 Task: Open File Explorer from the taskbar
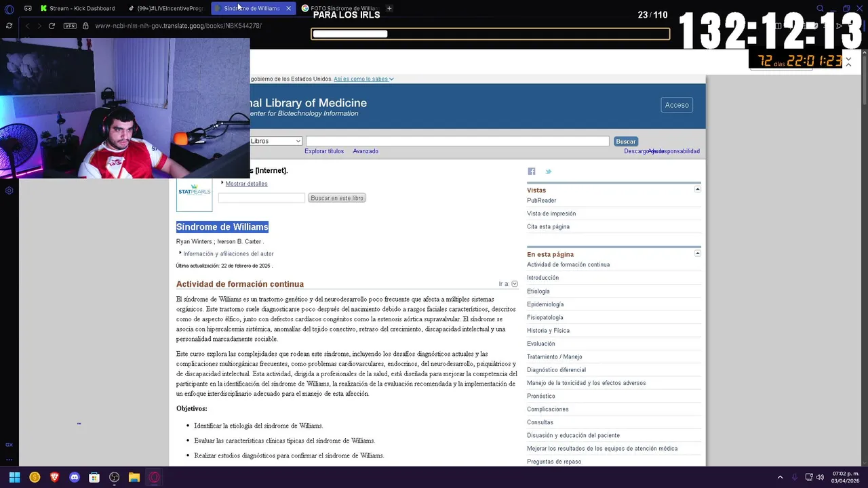click(x=134, y=477)
